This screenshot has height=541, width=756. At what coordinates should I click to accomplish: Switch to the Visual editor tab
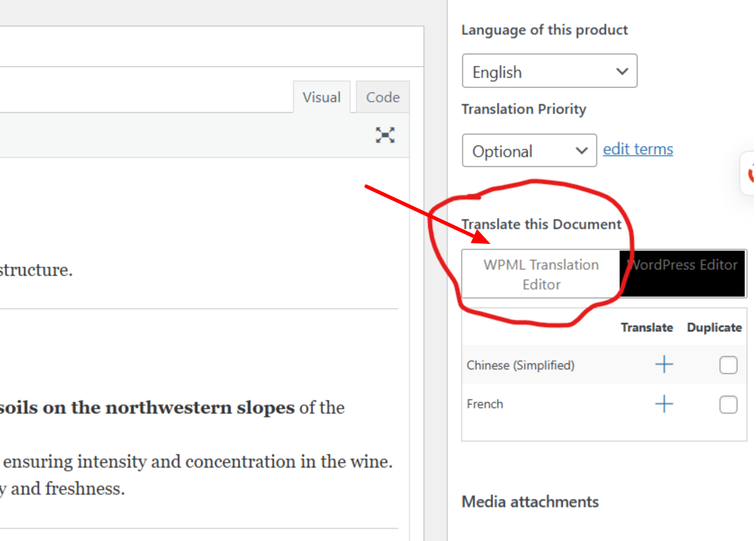click(x=322, y=97)
